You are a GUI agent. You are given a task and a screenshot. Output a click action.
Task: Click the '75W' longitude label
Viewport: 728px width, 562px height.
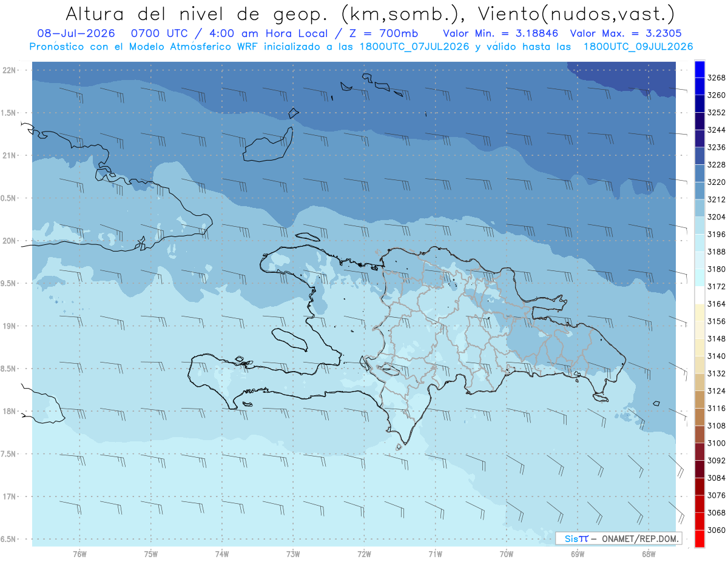[151, 554]
